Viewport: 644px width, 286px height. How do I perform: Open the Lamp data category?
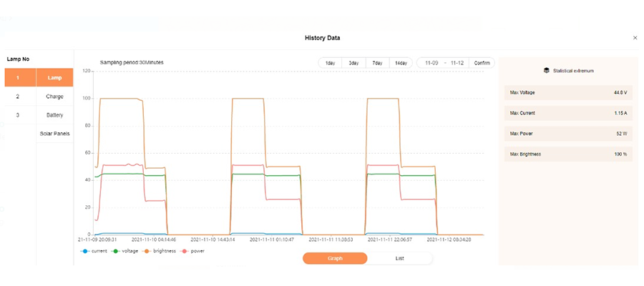point(54,77)
